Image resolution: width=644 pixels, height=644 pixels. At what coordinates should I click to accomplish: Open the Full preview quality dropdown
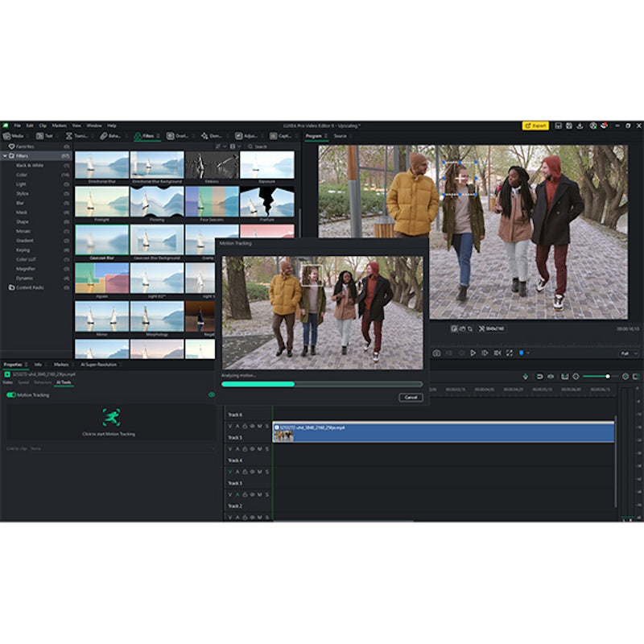coord(629,353)
